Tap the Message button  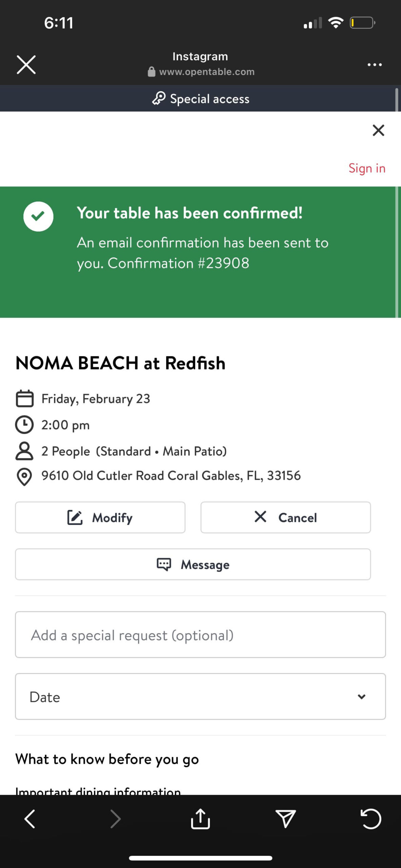point(193,565)
